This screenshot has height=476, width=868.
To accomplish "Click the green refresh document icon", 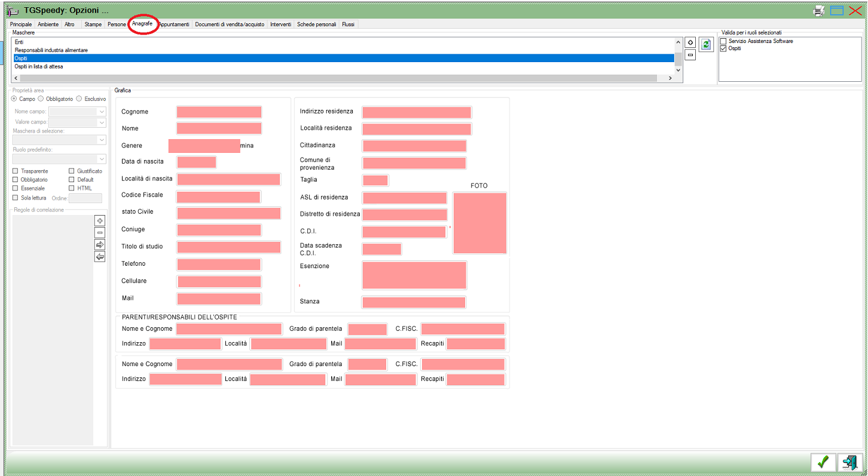I will click(707, 45).
